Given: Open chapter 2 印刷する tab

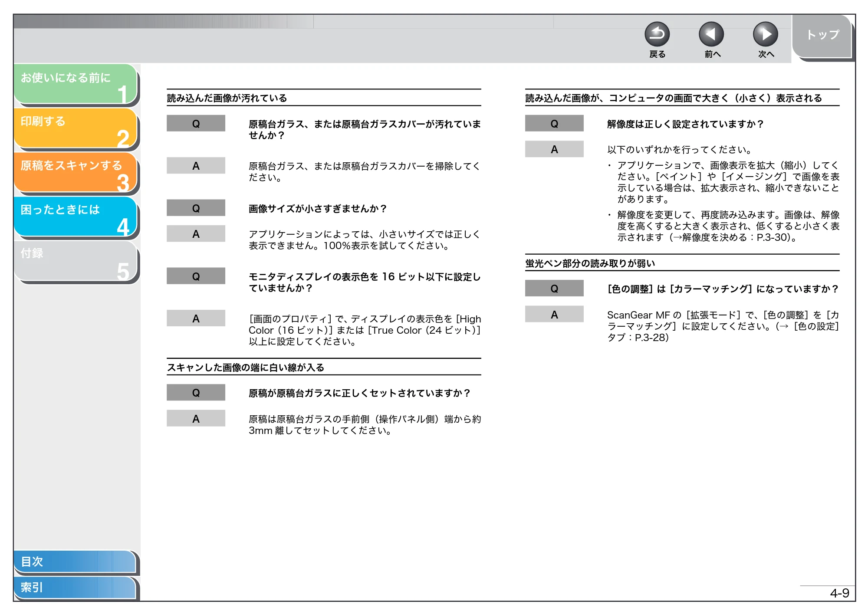Looking at the screenshot, I should tap(76, 128).
